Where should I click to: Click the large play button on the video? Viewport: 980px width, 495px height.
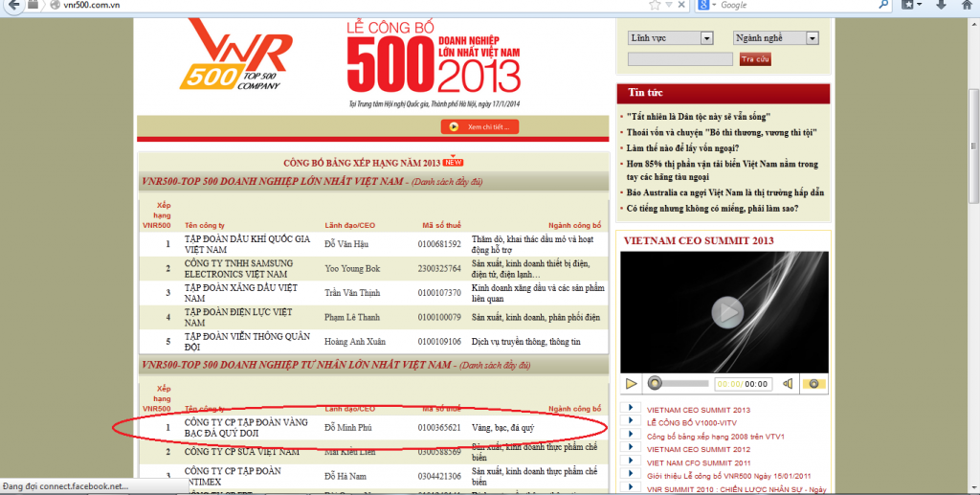tap(727, 312)
